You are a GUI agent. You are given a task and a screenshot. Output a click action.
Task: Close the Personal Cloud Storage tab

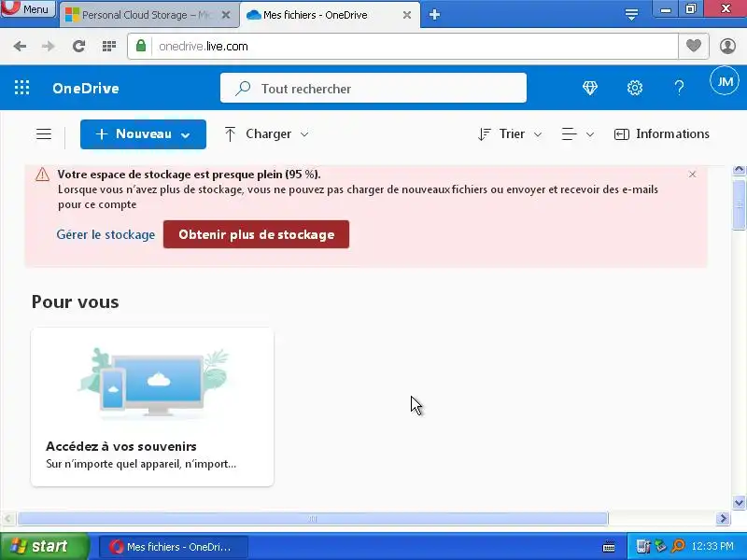tap(226, 15)
